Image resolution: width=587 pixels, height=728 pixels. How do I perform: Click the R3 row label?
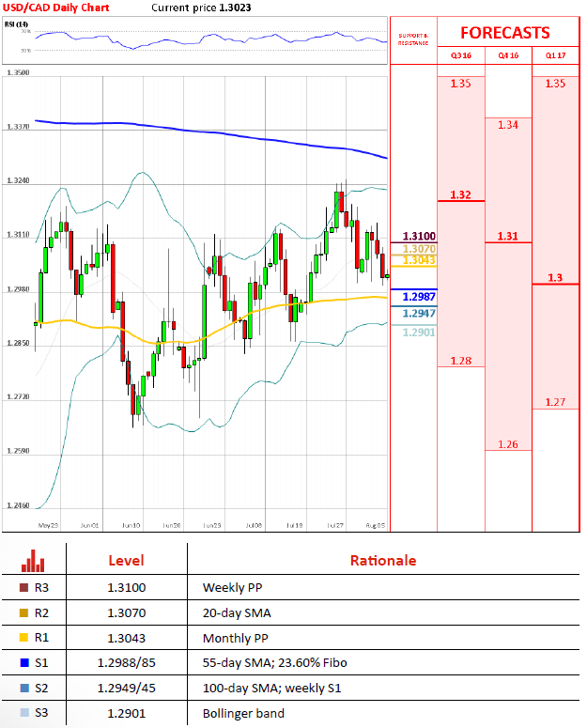pyautogui.click(x=41, y=588)
